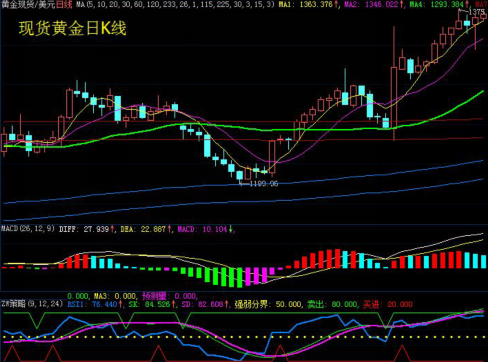Select the MA parameters label in header
This screenshot has height=362, width=488.
point(175,4)
